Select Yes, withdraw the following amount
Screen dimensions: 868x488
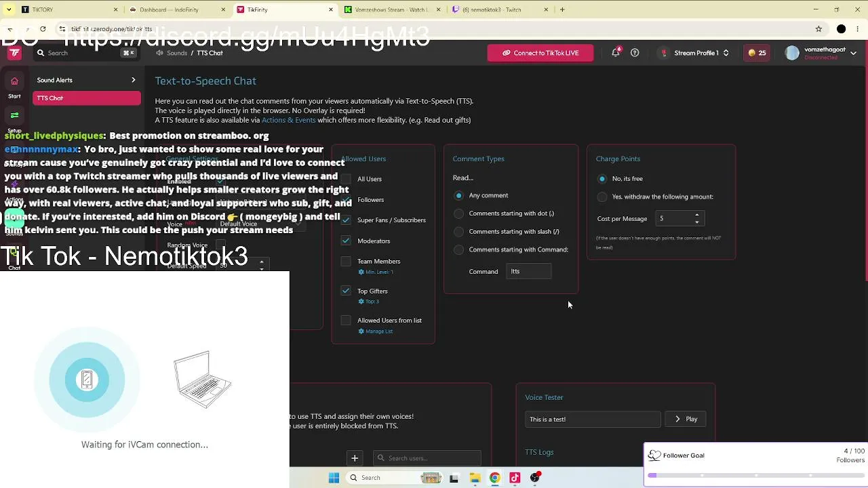(602, 197)
